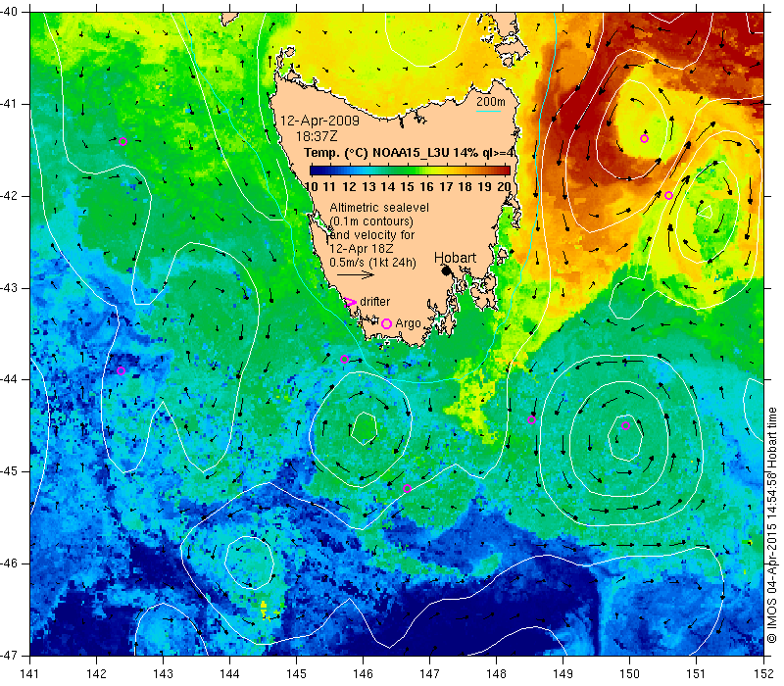784x686 pixels.
Task: Click the colorbar value '15'
Action: click(407, 187)
